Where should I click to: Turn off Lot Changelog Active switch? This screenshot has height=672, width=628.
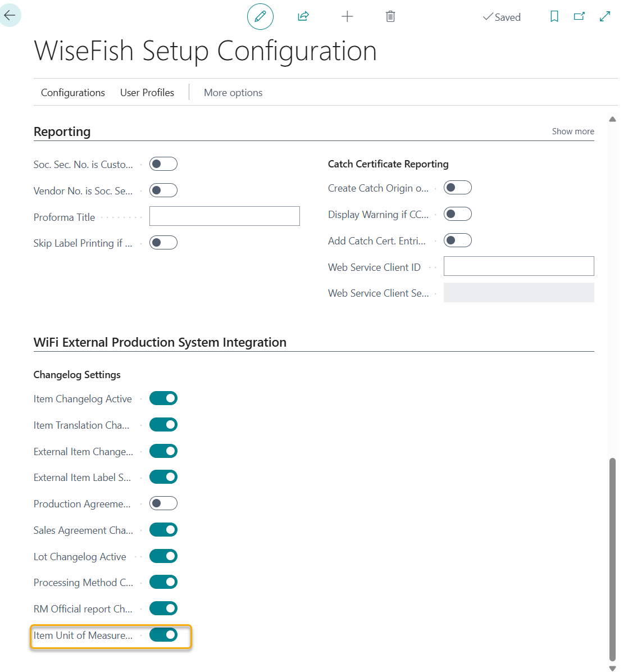[163, 556]
